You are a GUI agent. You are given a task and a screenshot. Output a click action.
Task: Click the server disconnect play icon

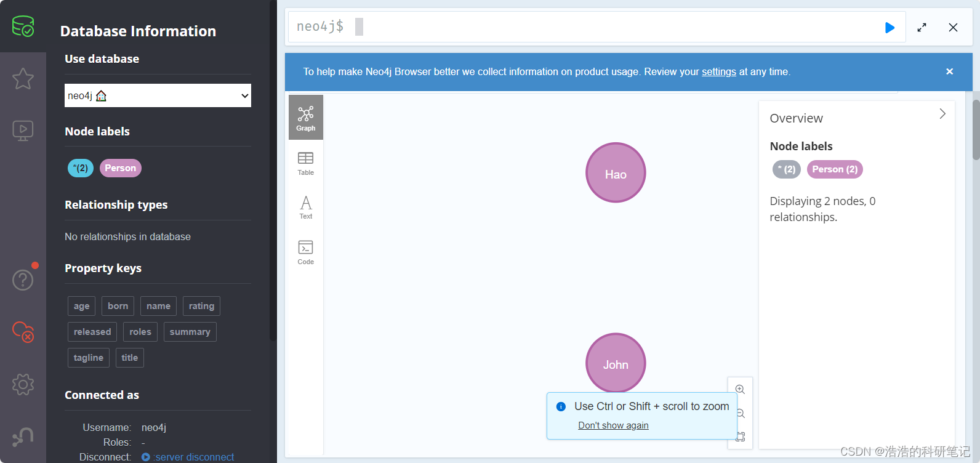146,457
